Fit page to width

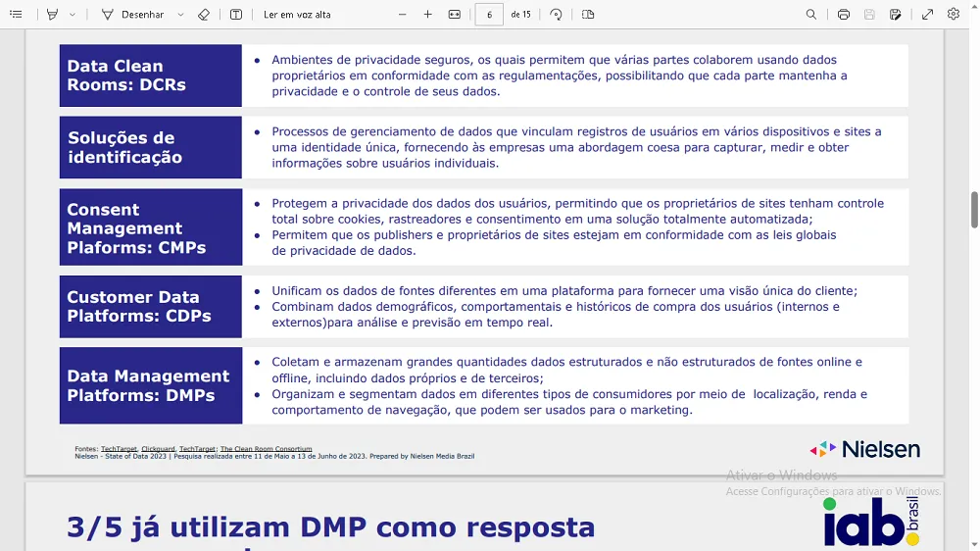click(455, 14)
